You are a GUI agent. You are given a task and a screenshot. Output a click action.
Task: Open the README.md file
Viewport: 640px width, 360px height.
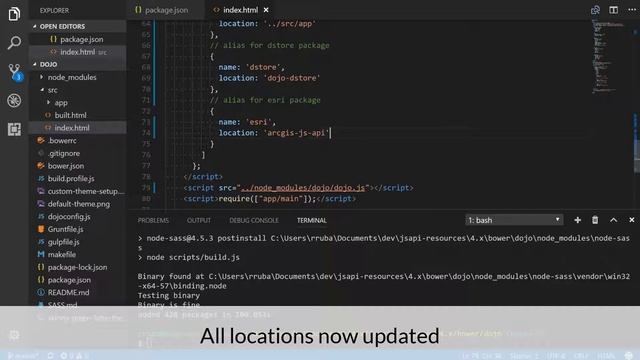pyautogui.click(x=78, y=292)
